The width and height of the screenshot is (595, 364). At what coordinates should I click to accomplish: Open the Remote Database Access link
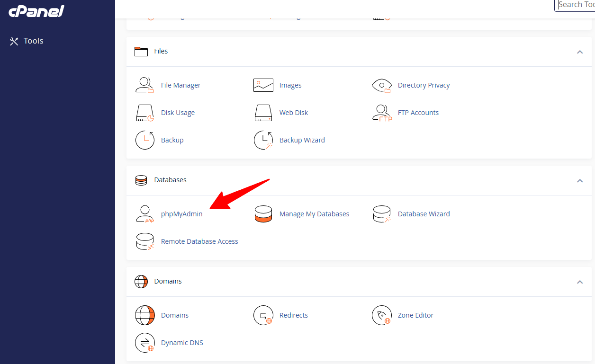pos(199,241)
